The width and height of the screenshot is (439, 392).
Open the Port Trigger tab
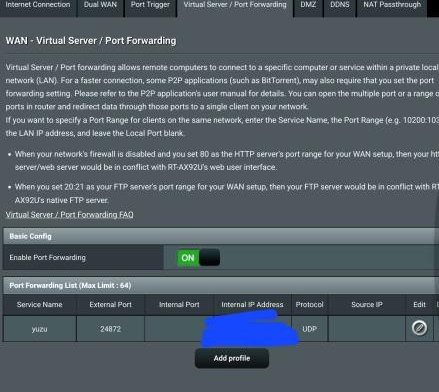point(150,7)
